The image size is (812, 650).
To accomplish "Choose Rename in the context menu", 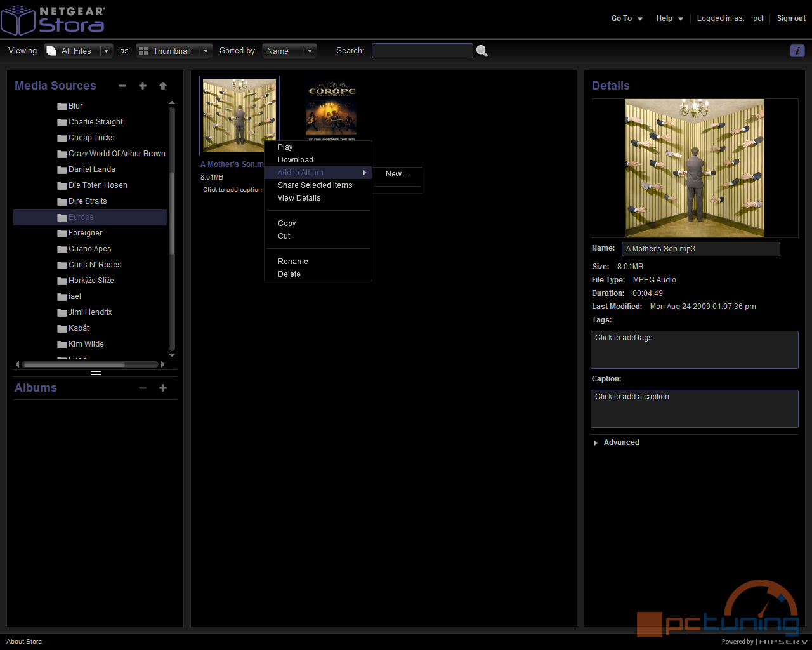I will pos(318,262).
